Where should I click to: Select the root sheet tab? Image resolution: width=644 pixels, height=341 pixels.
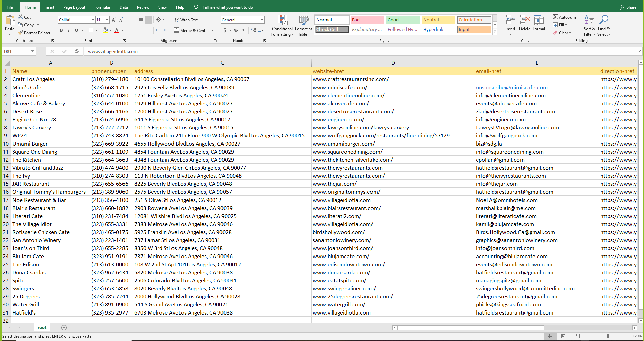click(x=42, y=327)
